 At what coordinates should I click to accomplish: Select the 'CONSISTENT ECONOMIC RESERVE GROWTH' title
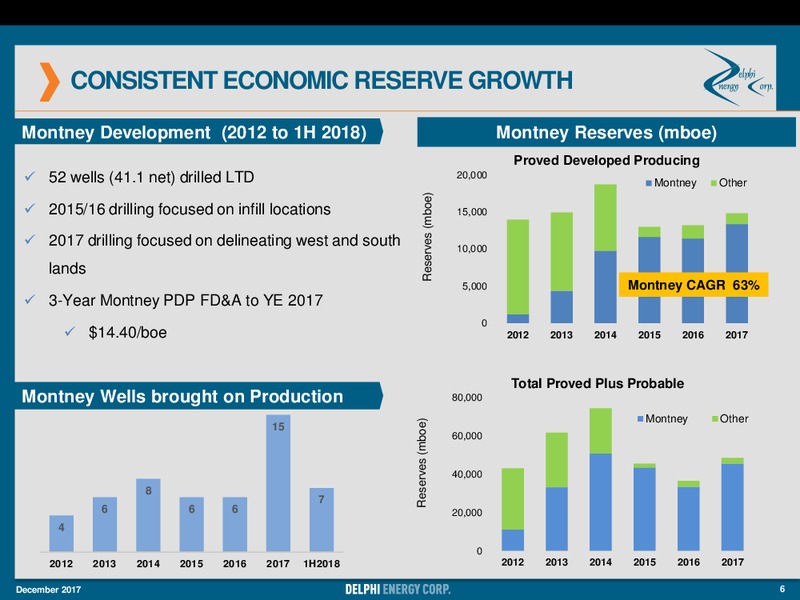pyautogui.click(x=321, y=81)
